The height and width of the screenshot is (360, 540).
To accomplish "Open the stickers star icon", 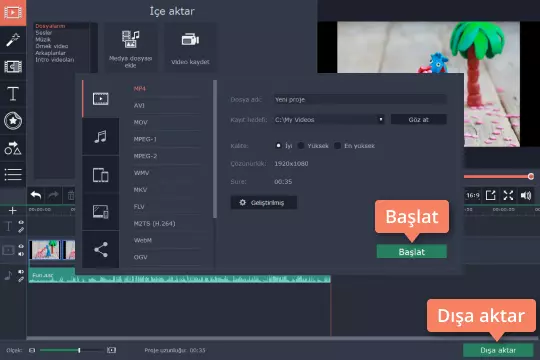I will tap(13, 121).
